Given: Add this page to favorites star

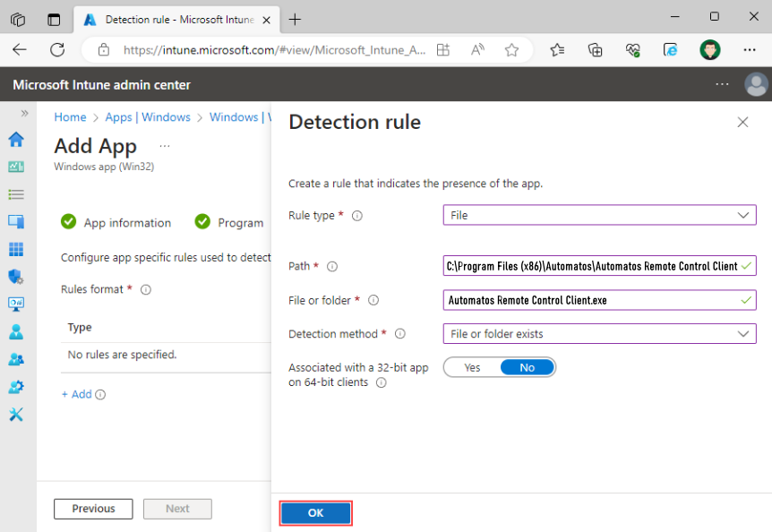Looking at the screenshot, I should [511, 49].
